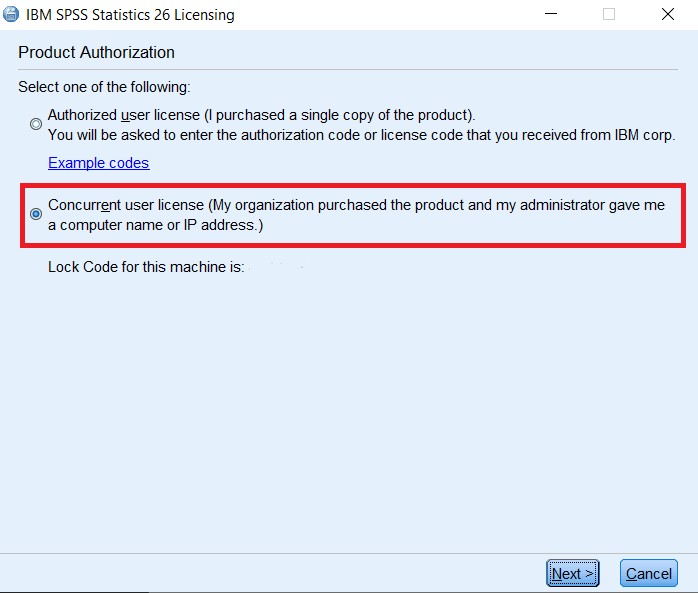Click the SPSS application icon in title bar
The image size is (698, 593).
[11, 14]
